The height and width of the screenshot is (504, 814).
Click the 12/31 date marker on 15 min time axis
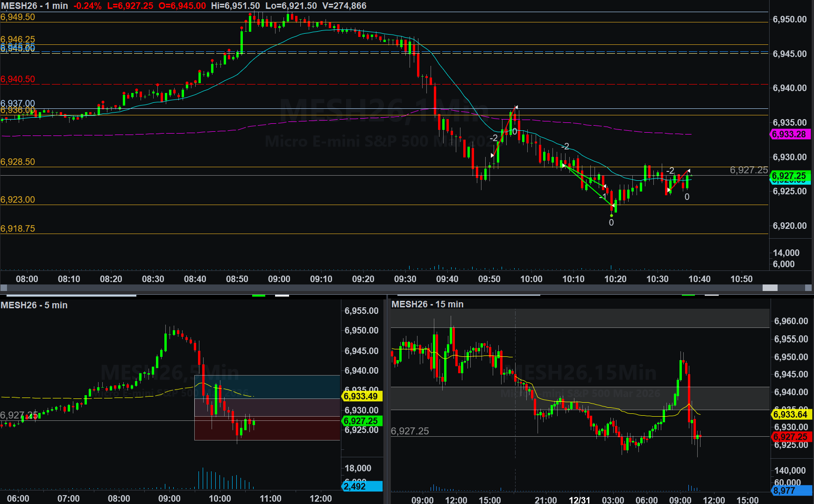pos(579,500)
